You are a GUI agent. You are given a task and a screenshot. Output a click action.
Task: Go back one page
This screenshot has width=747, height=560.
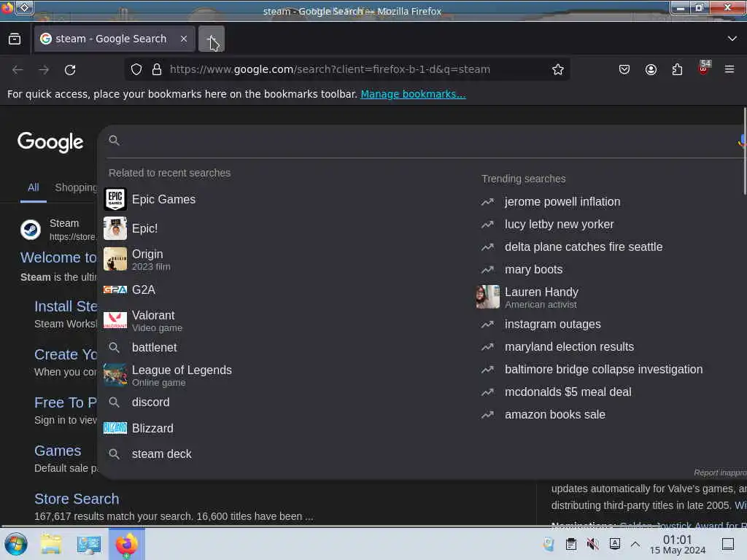(x=18, y=69)
